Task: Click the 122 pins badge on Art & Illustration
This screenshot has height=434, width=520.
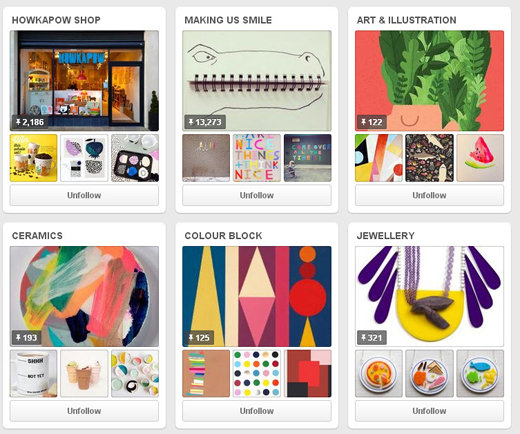Action: point(372,122)
